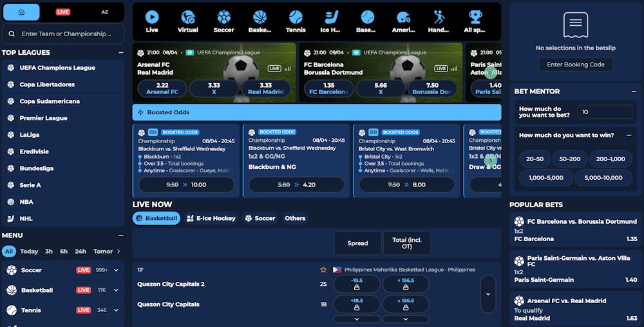Bet on draw X at 5.66

(x=381, y=88)
